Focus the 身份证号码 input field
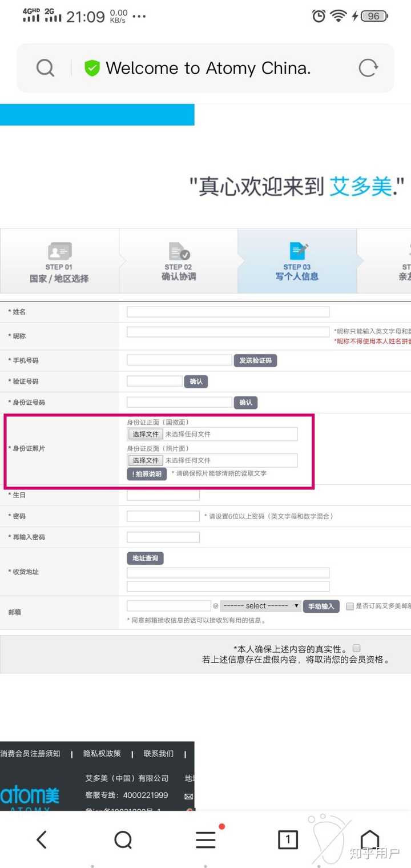 click(x=179, y=402)
